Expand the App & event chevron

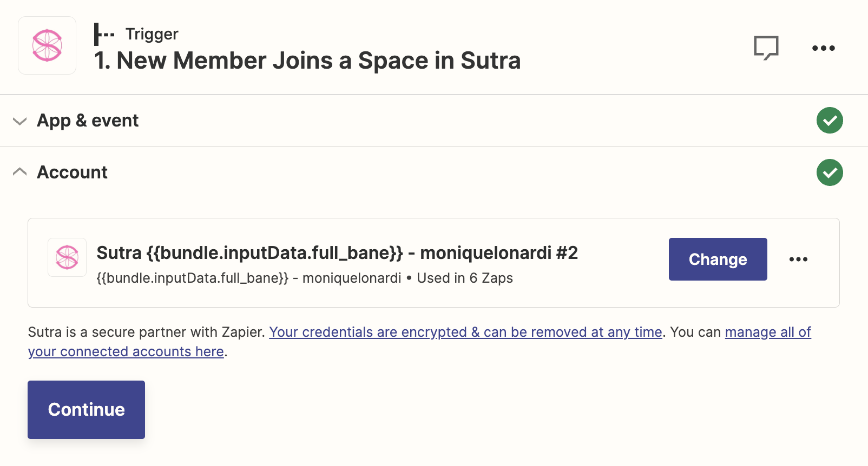[19, 121]
